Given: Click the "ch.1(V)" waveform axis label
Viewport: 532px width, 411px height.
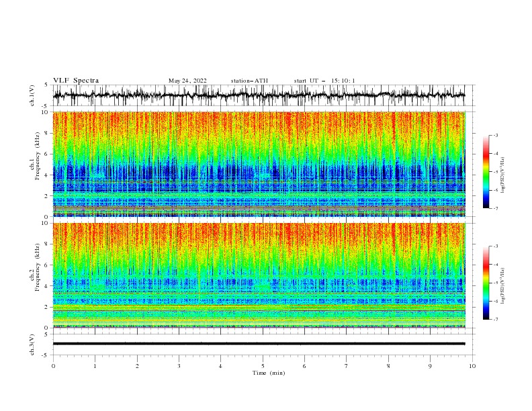Looking at the screenshot, I should tap(32, 95).
